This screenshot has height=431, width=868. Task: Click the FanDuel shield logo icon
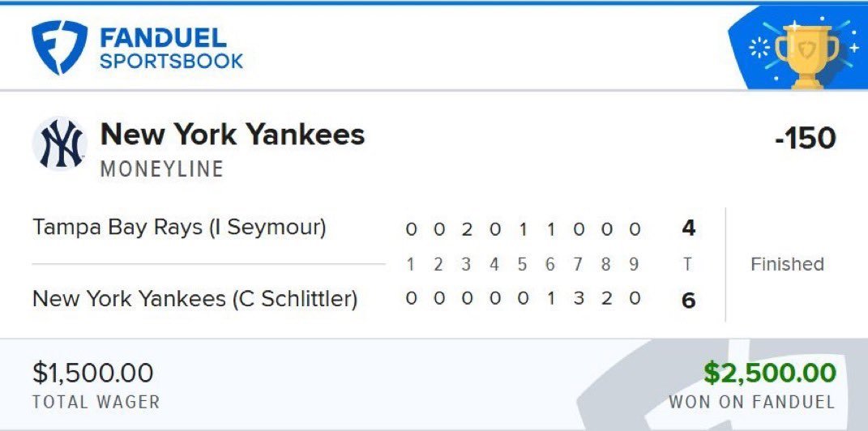click(x=59, y=47)
